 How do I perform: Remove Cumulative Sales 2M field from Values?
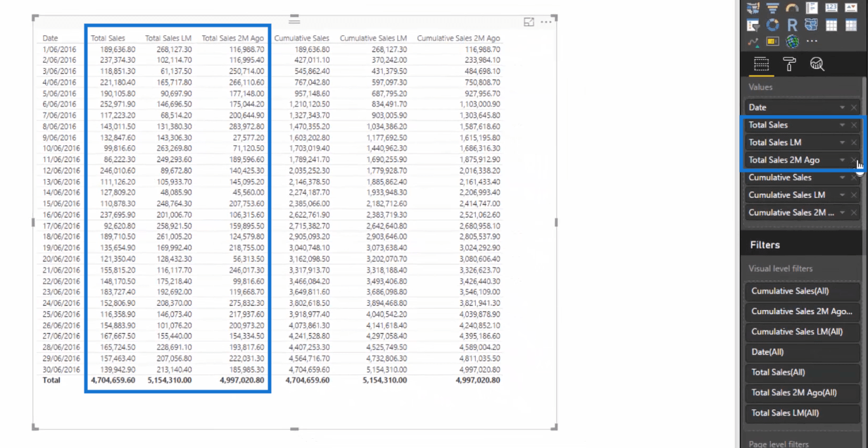point(854,213)
